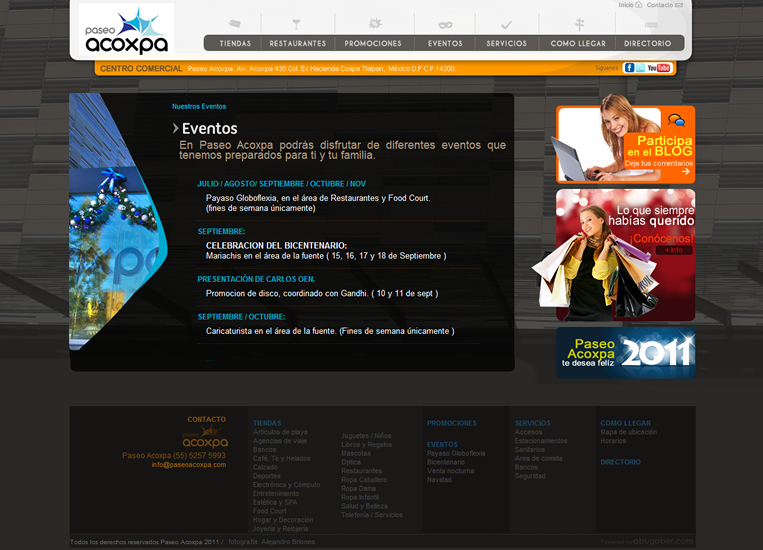Click the info@paseoacoxpa.com email link
The height and width of the screenshot is (550, 763).
(x=189, y=465)
